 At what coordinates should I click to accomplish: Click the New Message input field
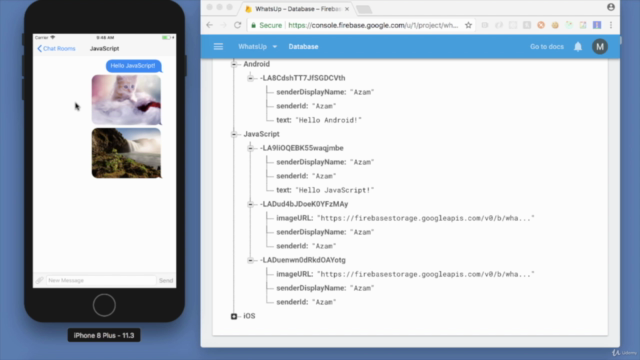[101, 280]
